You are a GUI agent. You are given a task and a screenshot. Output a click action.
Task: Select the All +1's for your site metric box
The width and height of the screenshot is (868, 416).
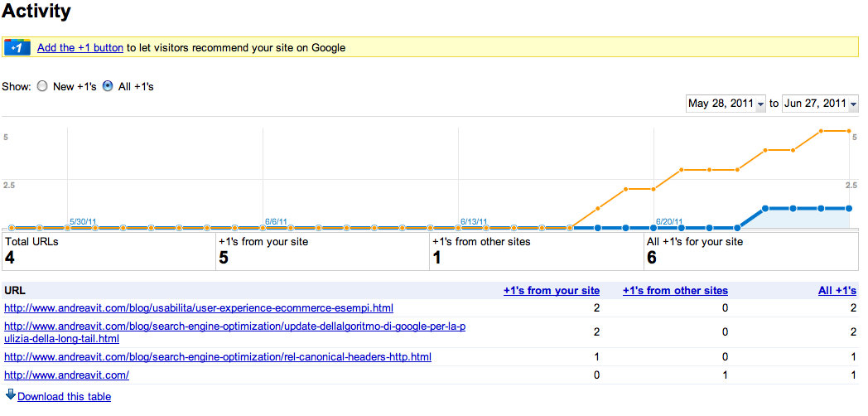[x=750, y=251]
